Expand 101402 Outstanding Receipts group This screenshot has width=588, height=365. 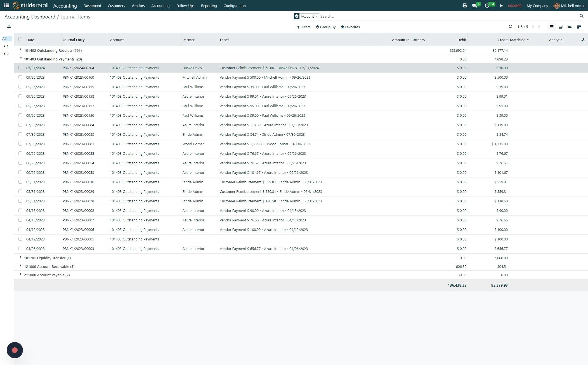[21, 50]
